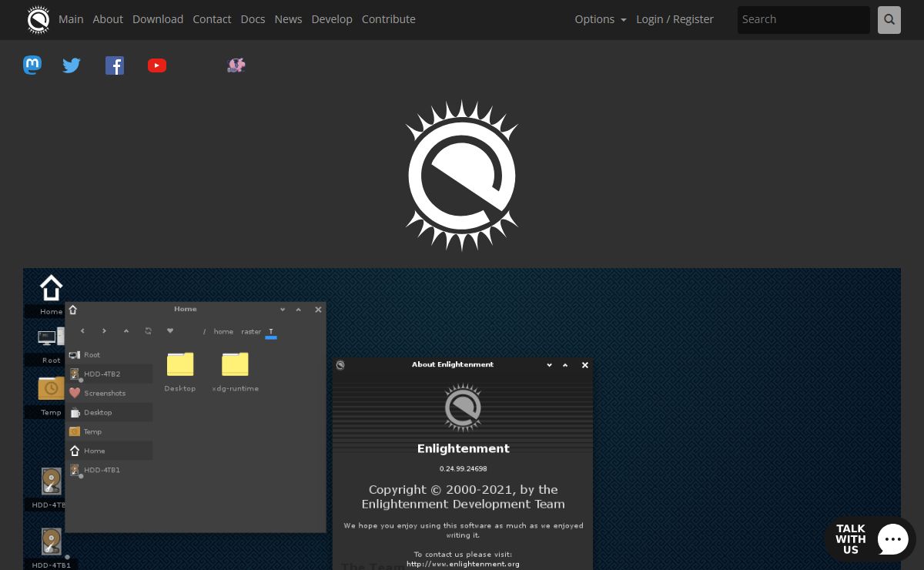Image resolution: width=924 pixels, height=570 pixels.
Task: Select Docs in the navigation bar
Action: coord(253,19)
